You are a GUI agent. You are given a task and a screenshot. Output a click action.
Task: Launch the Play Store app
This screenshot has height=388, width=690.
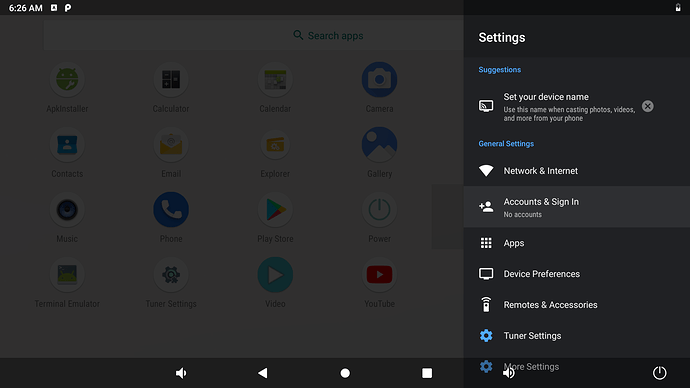[x=275, y=210]
